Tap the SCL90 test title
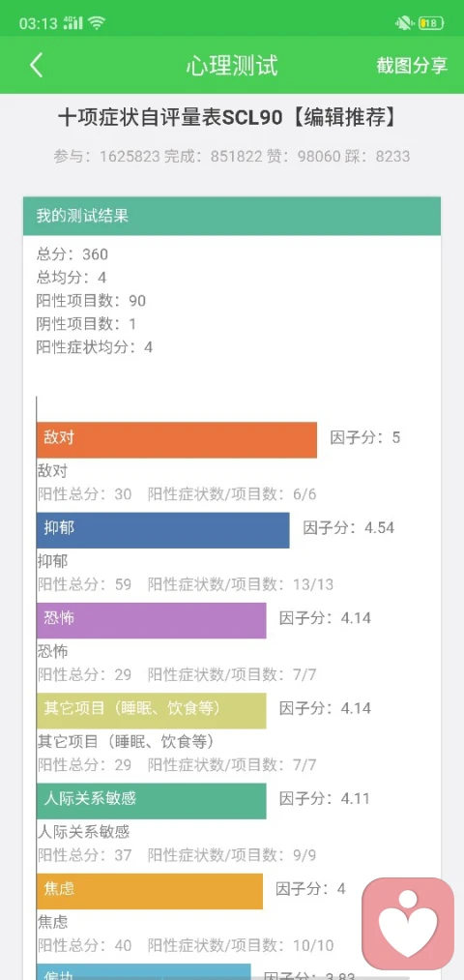Image resolution: width=464 pixels, height=980 pixels. 227,117
